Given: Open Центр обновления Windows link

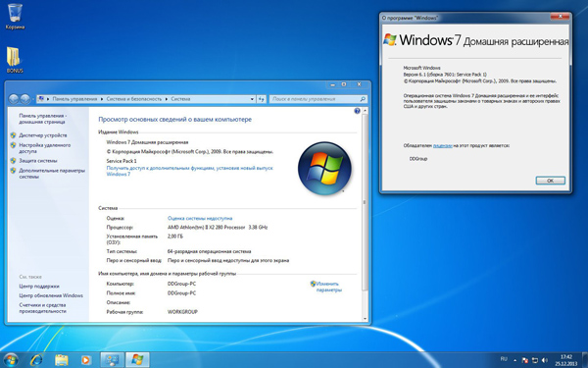Looking at the screenshot, I should pyautogui.click(x=51, y=295).
